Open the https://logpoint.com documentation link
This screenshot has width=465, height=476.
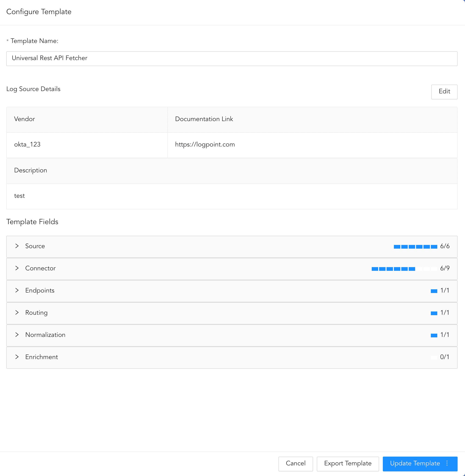(205, 144)
